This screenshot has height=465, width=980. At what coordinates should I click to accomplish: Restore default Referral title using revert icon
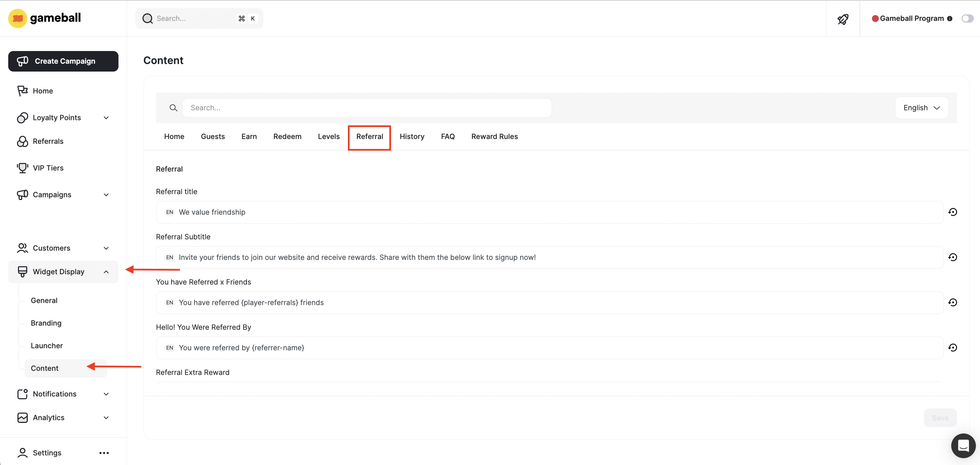pos(953,212)
